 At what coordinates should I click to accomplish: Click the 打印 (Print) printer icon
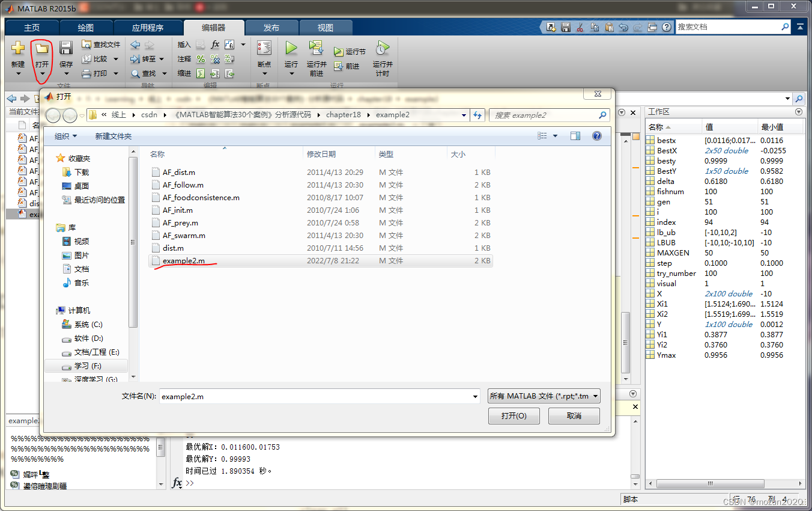point(86,73)
